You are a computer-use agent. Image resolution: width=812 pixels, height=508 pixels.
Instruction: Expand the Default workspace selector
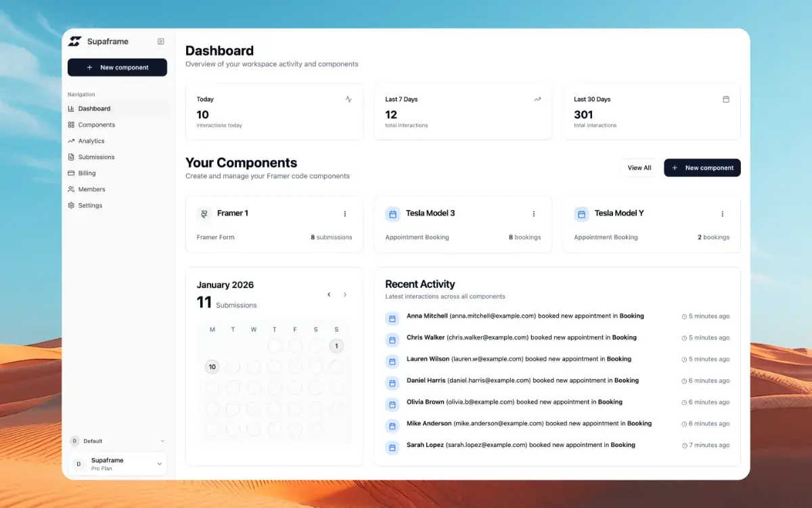pos(117,441)
